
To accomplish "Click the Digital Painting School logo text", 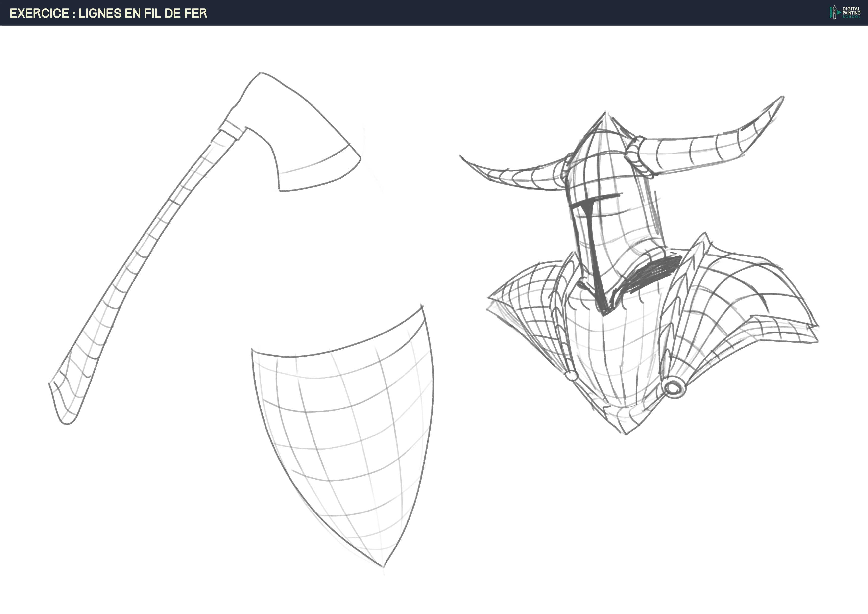I will coord(851,12).
